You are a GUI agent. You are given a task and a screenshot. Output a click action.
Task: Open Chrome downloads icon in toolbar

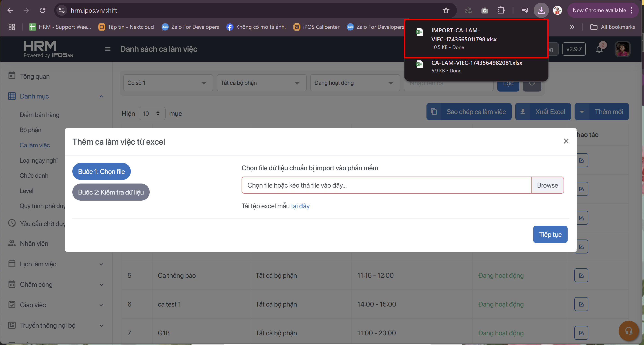(x=541, y=10)
